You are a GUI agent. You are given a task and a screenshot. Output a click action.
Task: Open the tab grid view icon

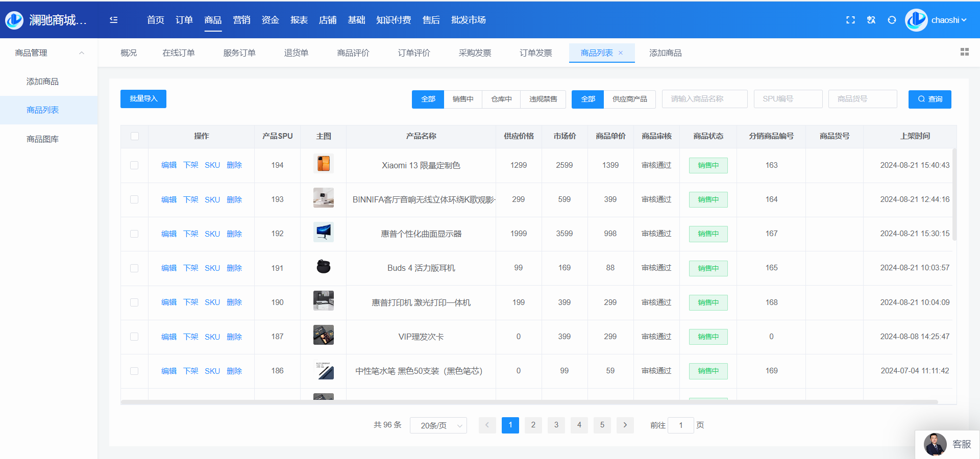964,52
